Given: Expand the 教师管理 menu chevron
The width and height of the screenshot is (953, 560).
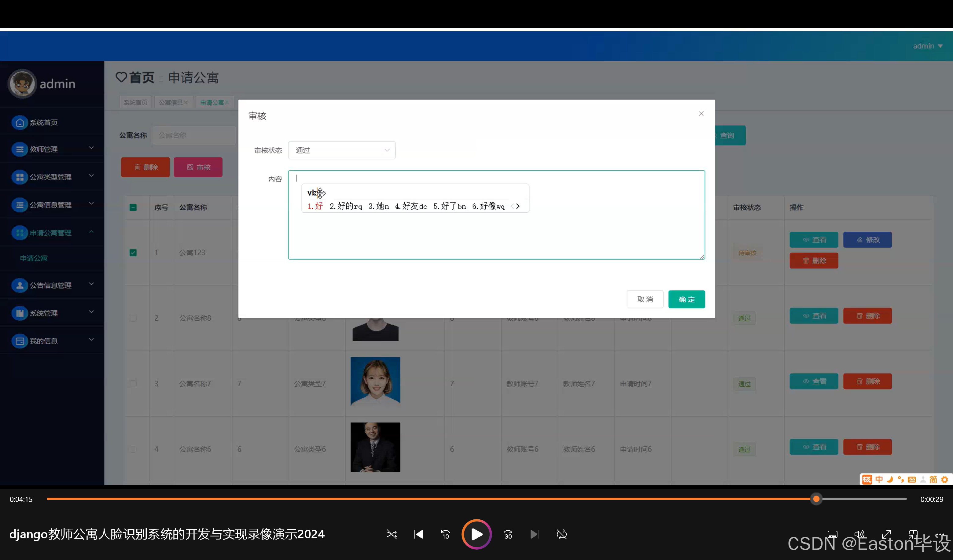Looking at the screenshot, I should 91,148.
